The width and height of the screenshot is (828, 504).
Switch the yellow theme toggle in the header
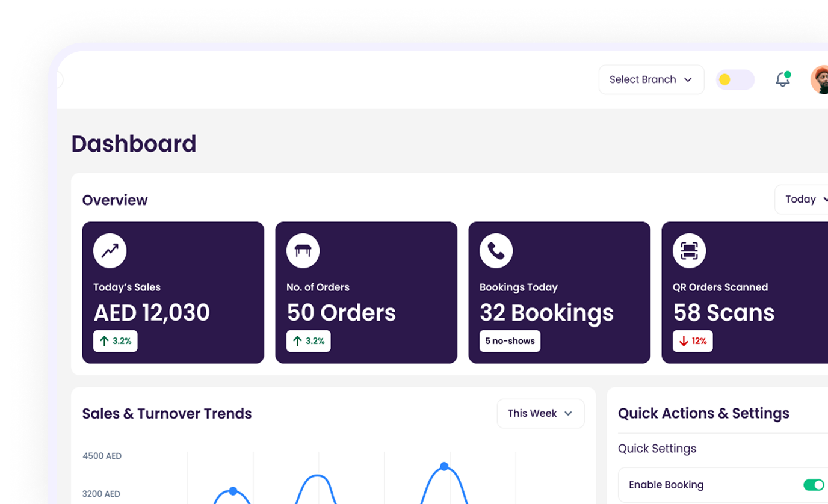pyautogui.click(x=735, y=79)
